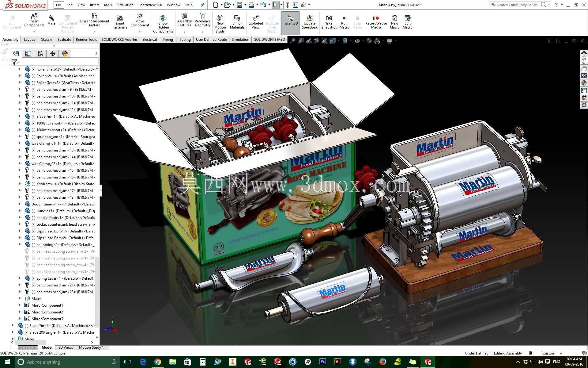The width and height of the screenshot is (588, 368).
Task: Click the Under Defined status text
Action: 477,353
